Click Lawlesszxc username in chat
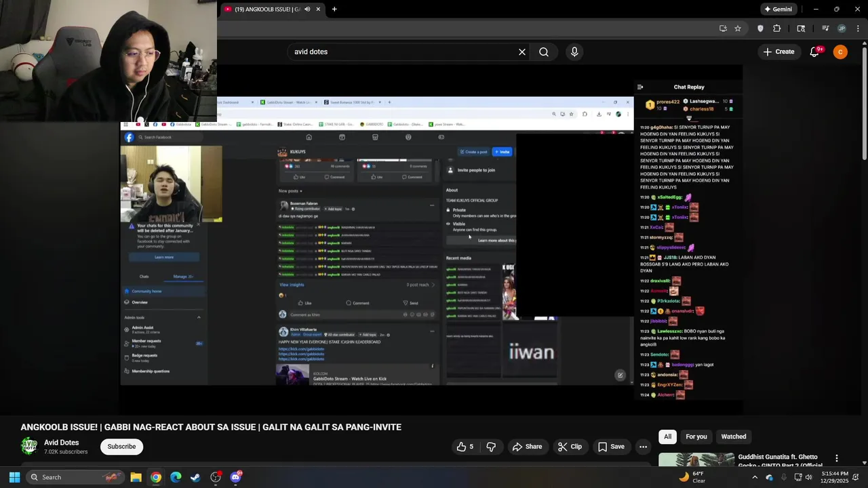Viewport: 868px width, 488px height. pos(669,331)
